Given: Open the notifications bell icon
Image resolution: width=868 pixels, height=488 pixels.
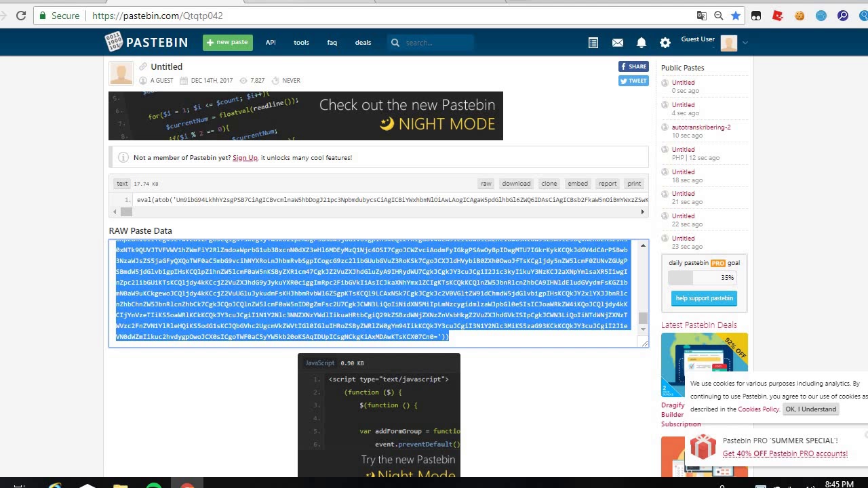Looking at the screenshot, I should (x=642, y=43).
